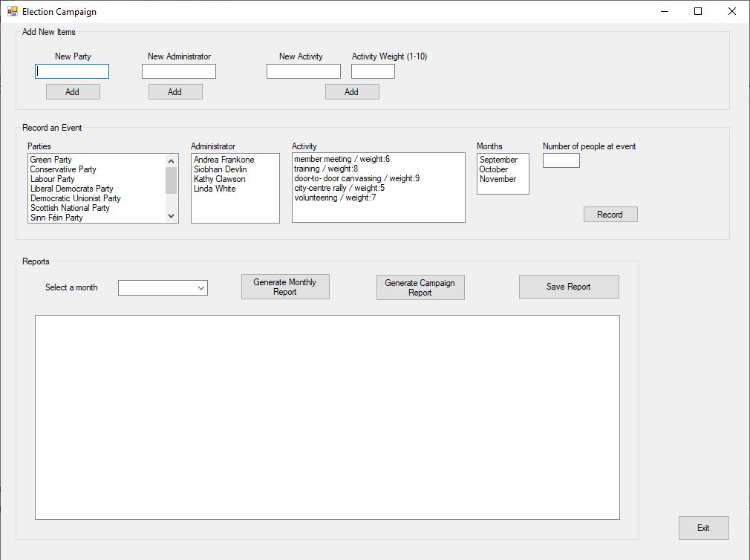Click Number of people at event field
The width and height of the screenshot is (750, 560).
[x=561, y=160]
